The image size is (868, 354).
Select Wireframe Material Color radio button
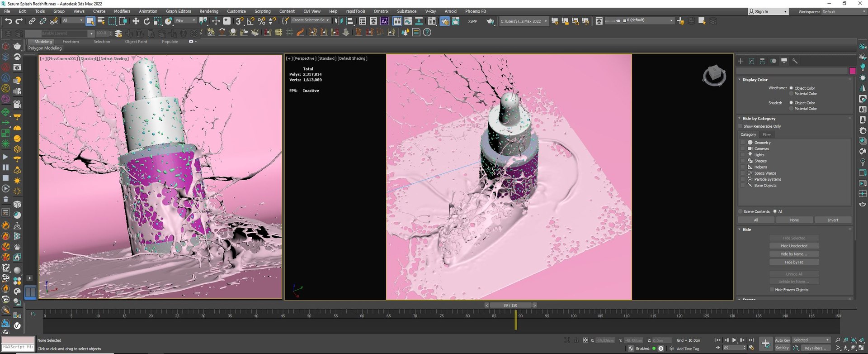[x=791, y=94]
